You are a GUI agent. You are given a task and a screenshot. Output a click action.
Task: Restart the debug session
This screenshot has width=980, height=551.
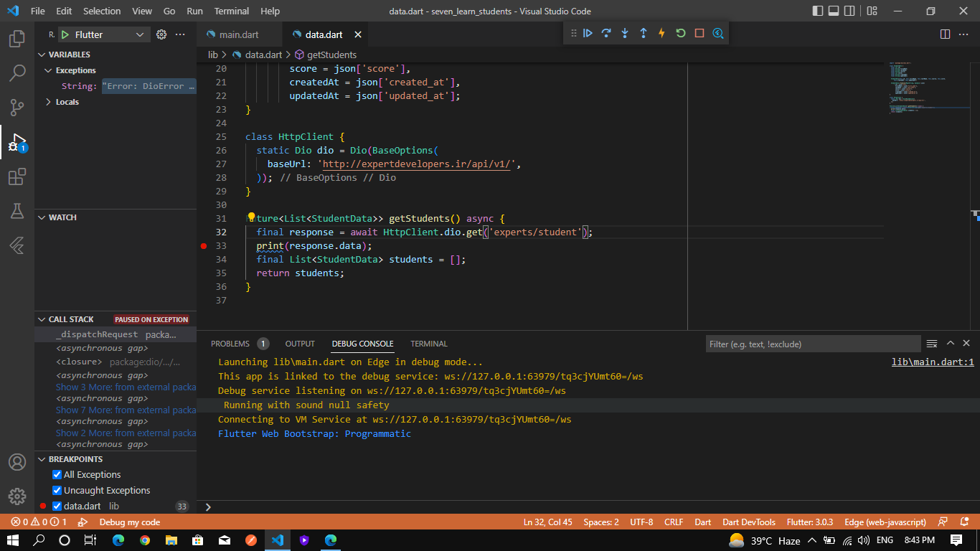click(681, 34)
